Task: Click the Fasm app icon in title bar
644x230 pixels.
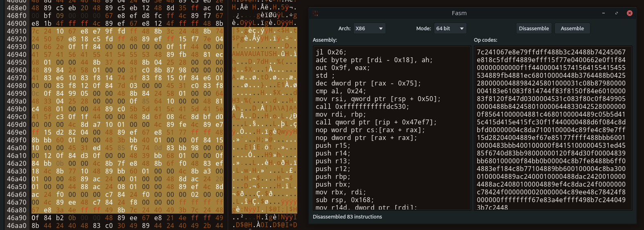Action: pos(315,13)
